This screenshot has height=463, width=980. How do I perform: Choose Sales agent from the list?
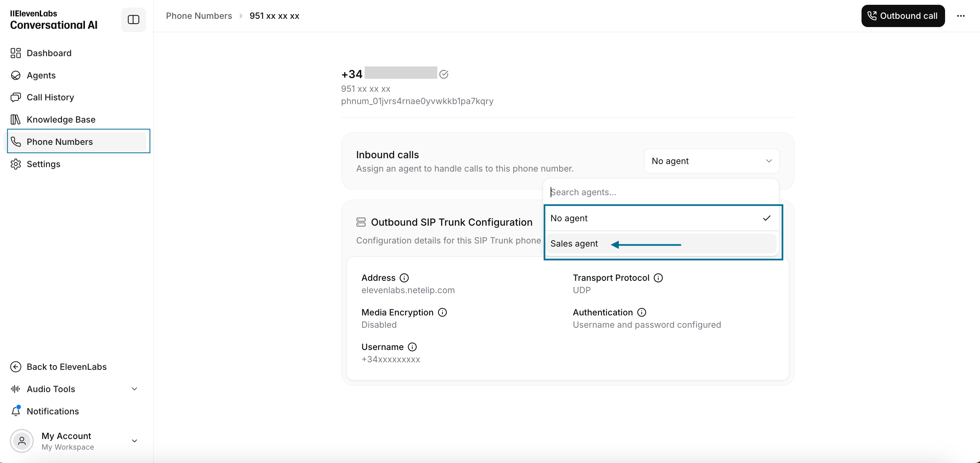(x=661, y=243)
